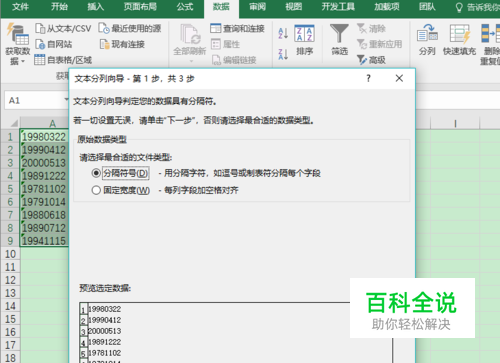The image size is (500, 363).
Task: Click cell containing 19980322
Action: 44,137
